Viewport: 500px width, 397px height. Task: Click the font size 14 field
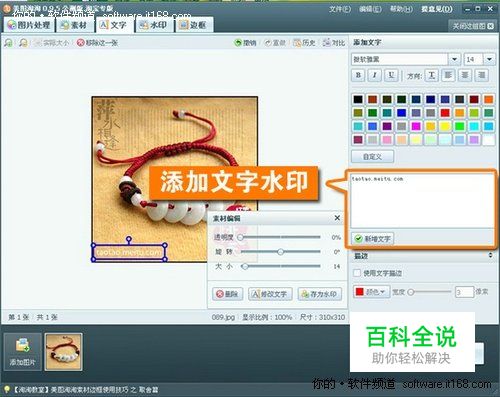coord(474,59)
